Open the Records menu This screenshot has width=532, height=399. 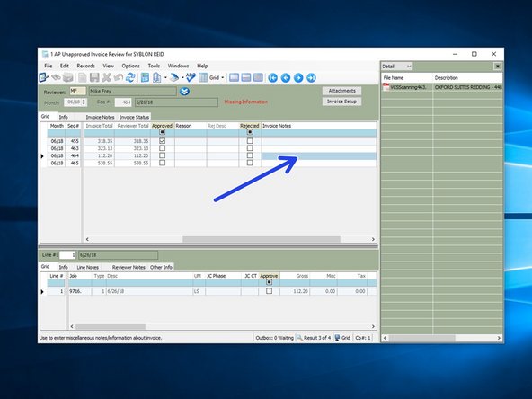86,66
